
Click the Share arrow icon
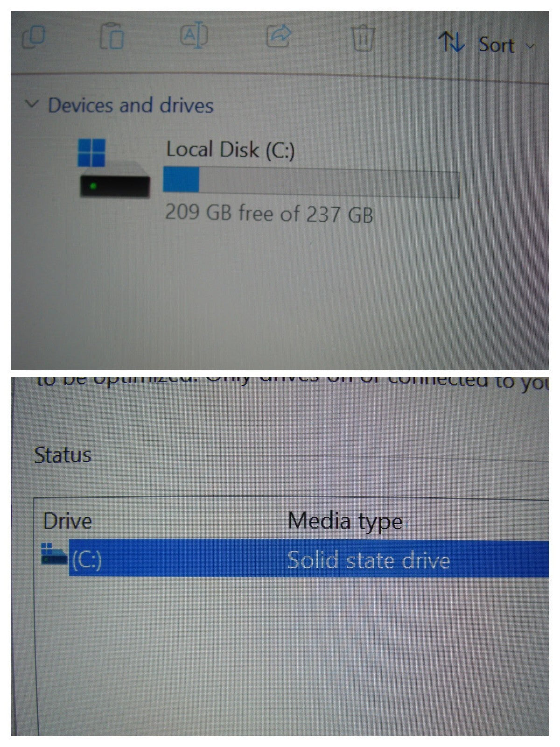[x=279, y=36]
